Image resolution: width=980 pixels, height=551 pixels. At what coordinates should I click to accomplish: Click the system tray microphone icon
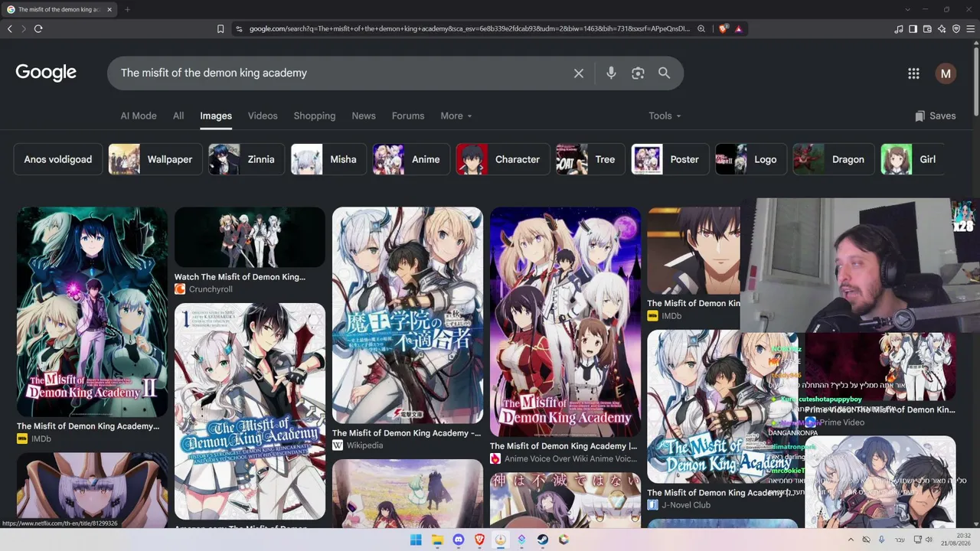881,540
